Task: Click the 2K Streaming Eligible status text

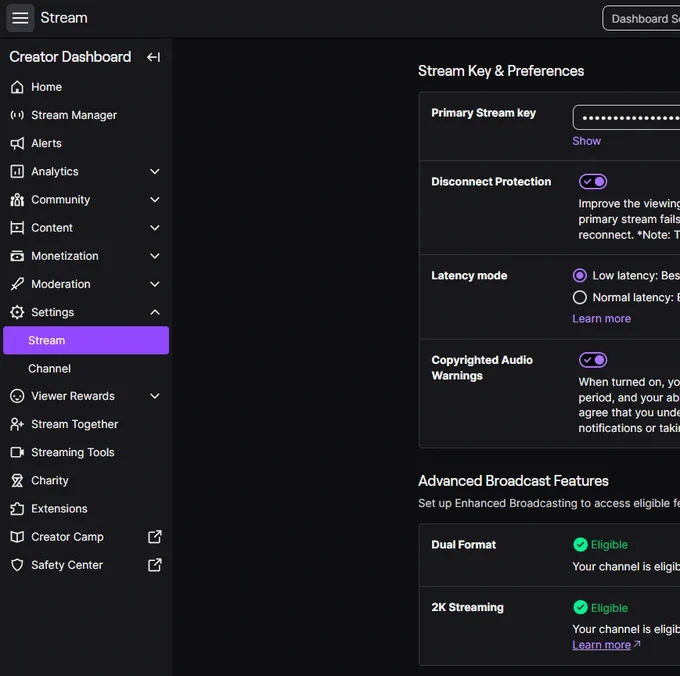Action: coord(609,608)
